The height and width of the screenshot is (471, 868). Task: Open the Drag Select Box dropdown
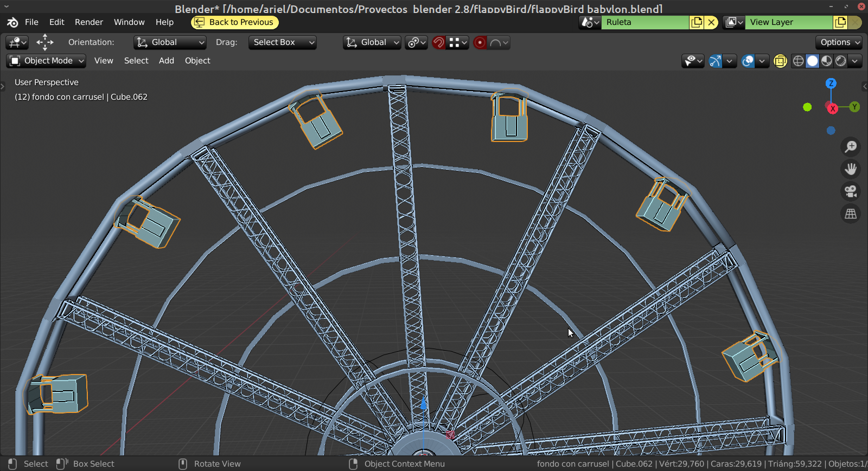pos(282,42)
